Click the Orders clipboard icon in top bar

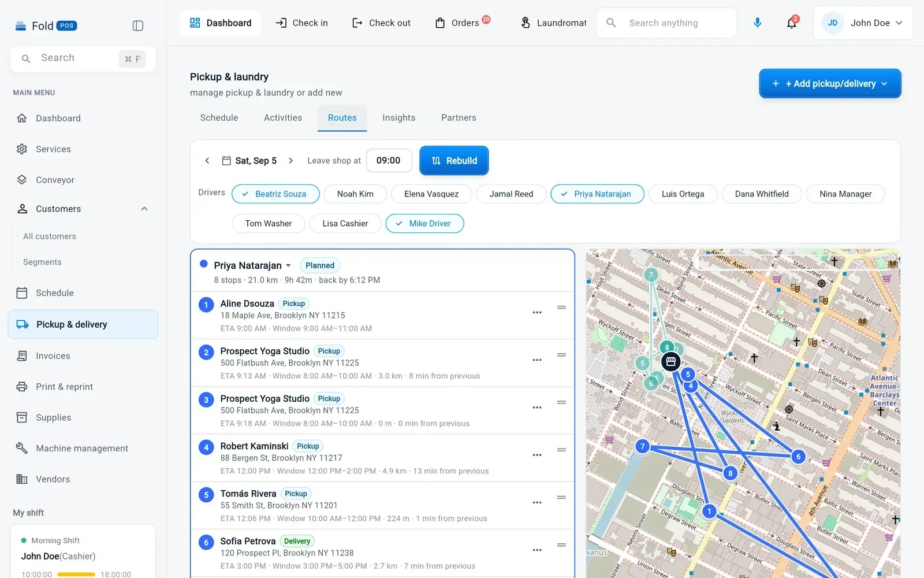click(x=440, y=23)
